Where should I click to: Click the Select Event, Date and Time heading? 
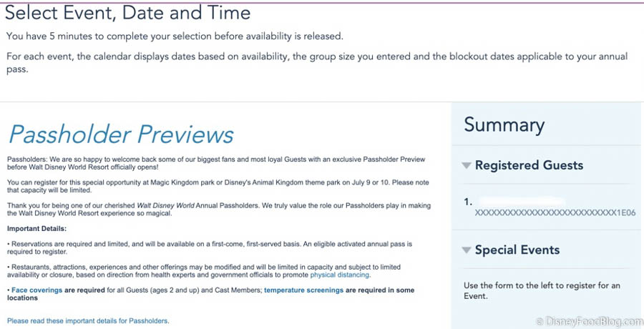tap(128, 13)
